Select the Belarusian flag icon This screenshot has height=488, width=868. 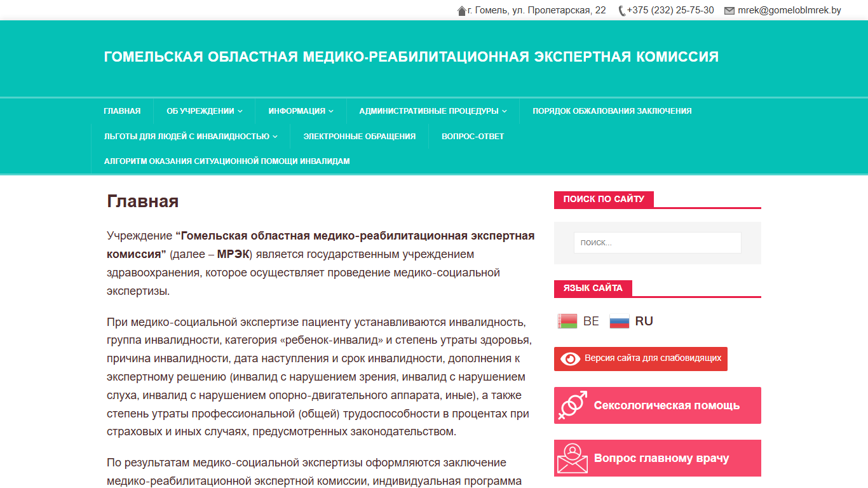[x=567, y=322]
